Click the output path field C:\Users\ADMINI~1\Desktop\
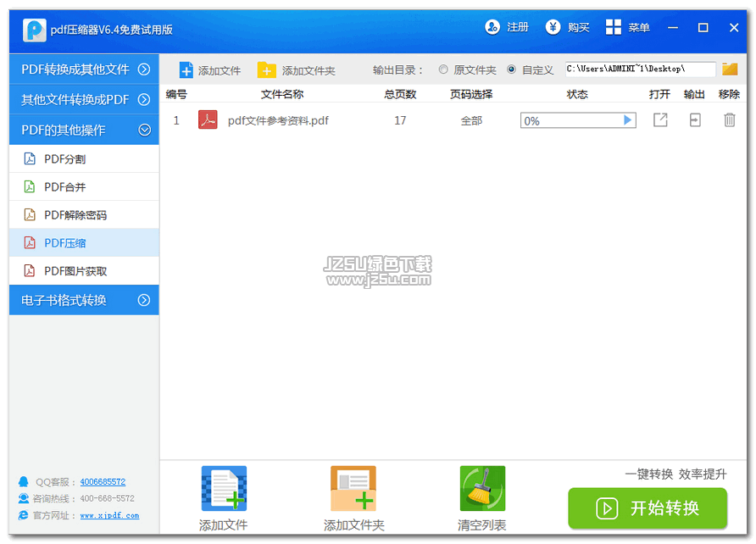The width and height of the screenshot is (756, 544). [641, 69]
